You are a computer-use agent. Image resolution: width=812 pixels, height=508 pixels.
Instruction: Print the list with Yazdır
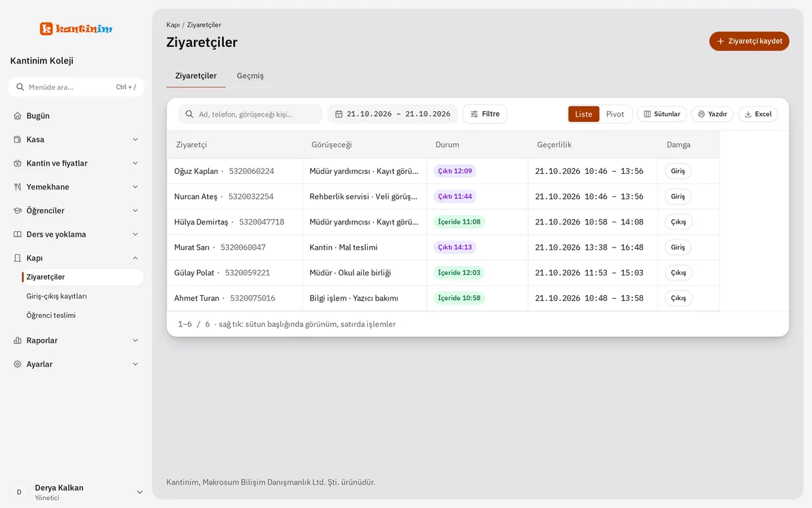pos(713,114)
